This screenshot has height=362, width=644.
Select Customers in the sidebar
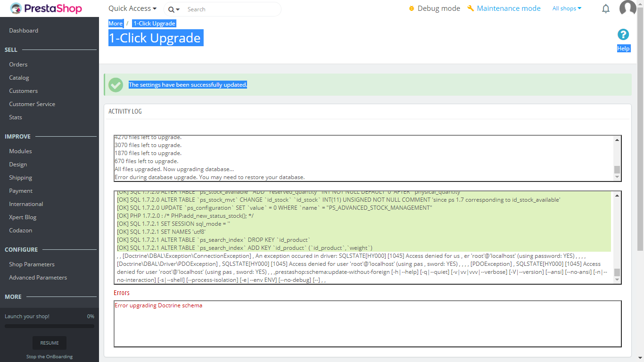click(x=23, y=91)
